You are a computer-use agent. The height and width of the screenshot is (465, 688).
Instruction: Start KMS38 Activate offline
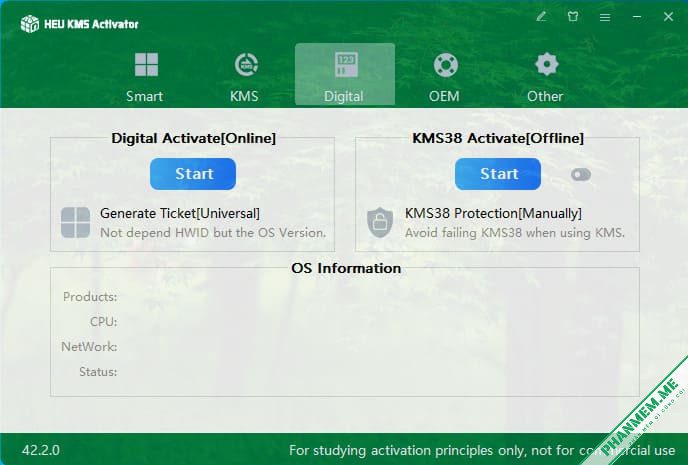coord(498,174)
